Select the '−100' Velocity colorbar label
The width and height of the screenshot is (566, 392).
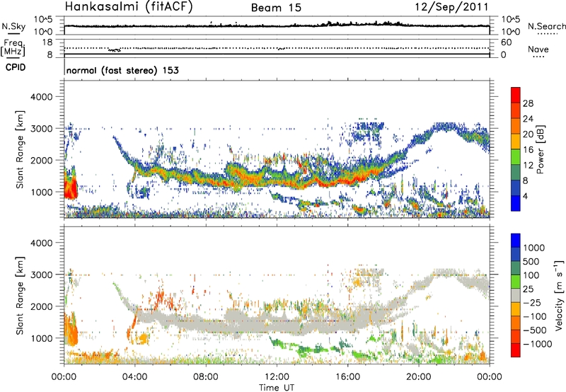(534, 316)
